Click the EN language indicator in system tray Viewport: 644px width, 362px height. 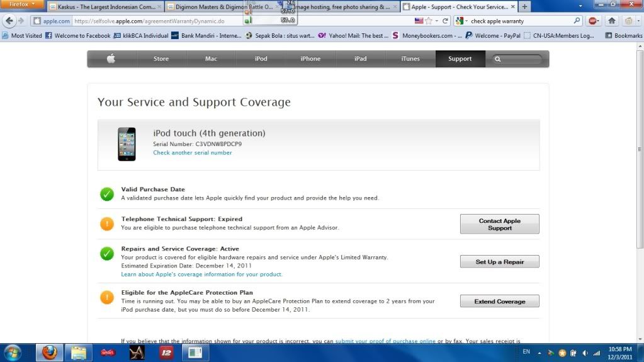[526, 352]
